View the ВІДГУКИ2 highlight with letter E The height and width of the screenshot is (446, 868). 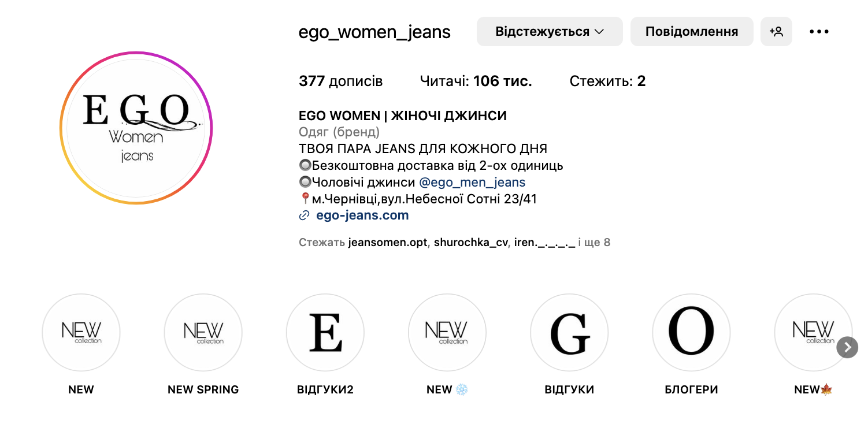pyautogui.click(x=325, y=333)
